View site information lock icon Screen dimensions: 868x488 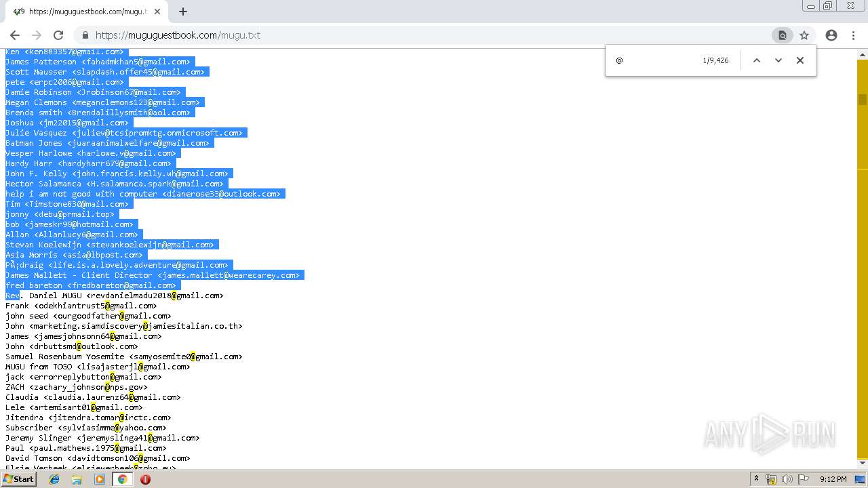pos(85,35)
